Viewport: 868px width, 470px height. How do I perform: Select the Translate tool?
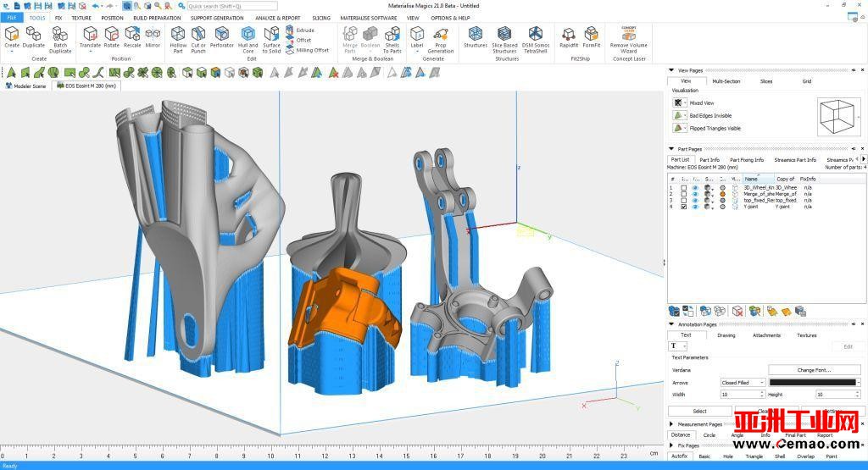click(x=90, y=38)
